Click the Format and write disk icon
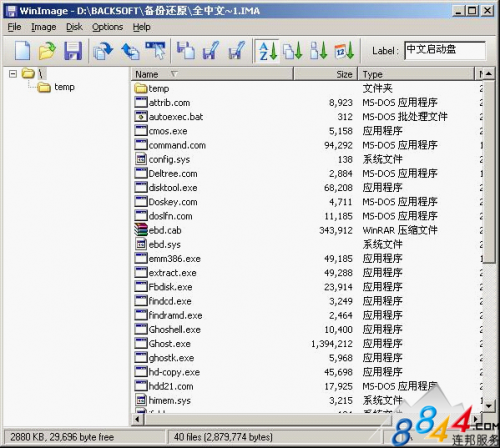Screen dimensions: 500x448 click(155, 51)
